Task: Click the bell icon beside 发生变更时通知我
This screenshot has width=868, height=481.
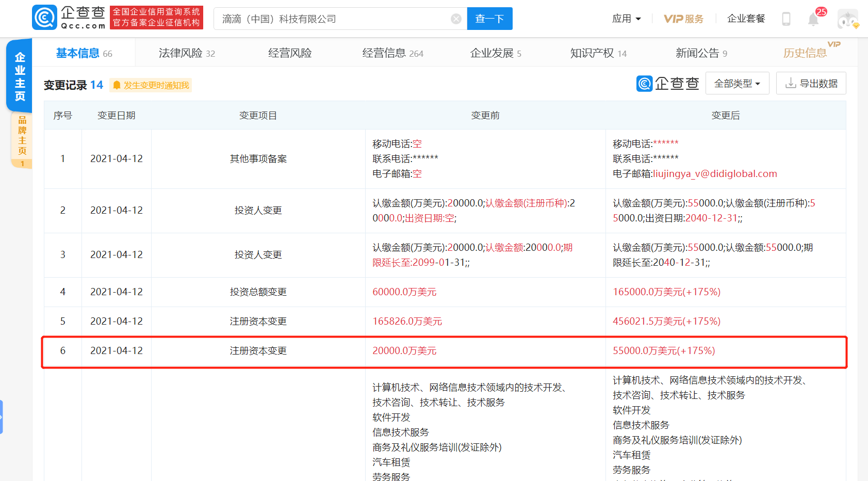Action: tap(117, 85)
